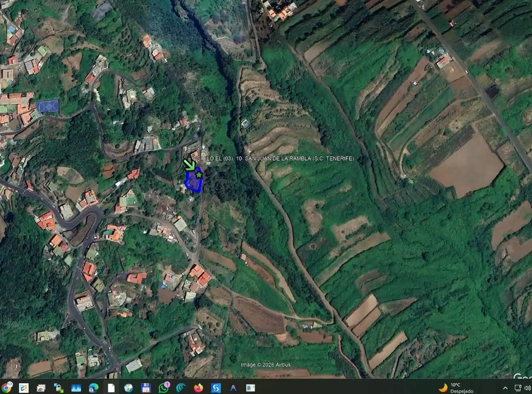532x394 pixels.
Task: Open the blue S-logo taskbar app
Action: coord(216,388)
